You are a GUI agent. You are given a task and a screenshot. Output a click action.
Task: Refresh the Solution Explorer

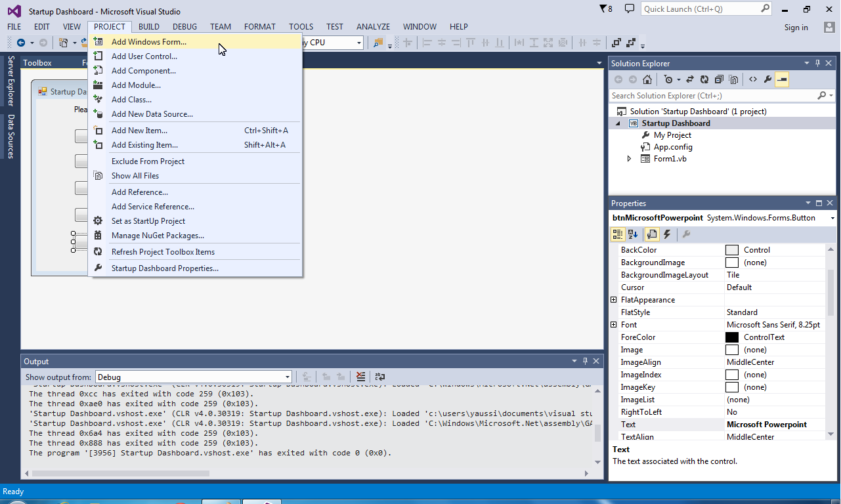(704, 79)
